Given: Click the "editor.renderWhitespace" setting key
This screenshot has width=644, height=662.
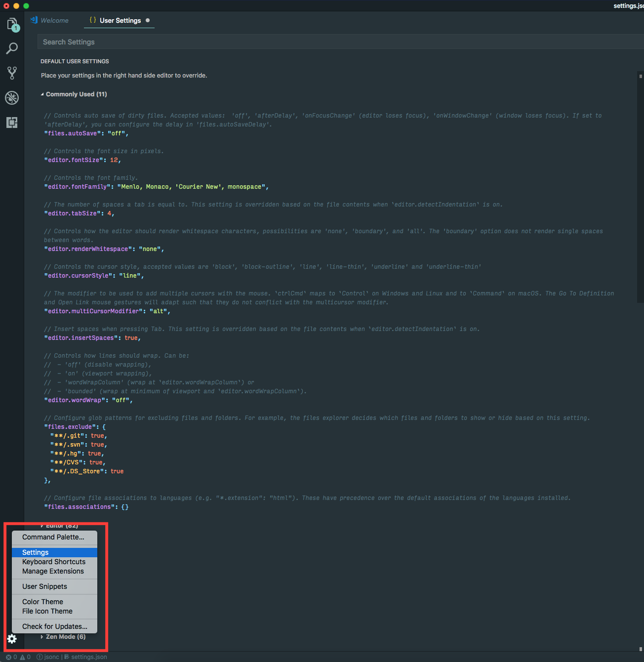Looking at the screenshot, I should pyautogui.click(x=88, y=249).
